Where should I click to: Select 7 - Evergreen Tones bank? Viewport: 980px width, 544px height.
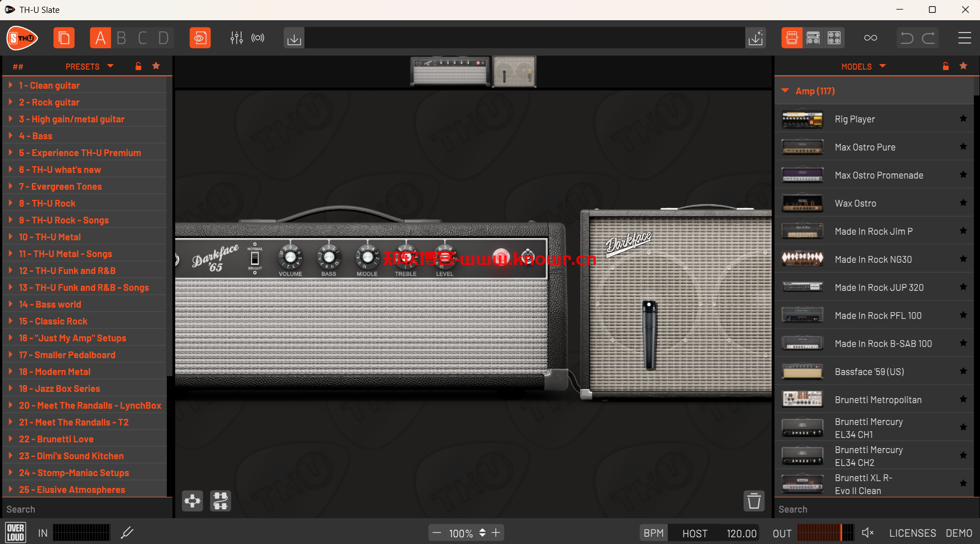85,186
